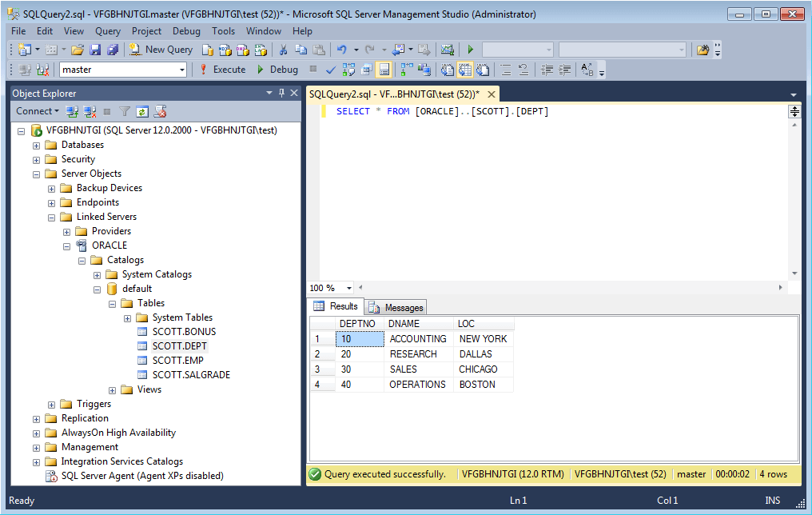Click the editor split bar handle
The width and height of the screenshot is (812, 515).
click(x=794, y=111)
